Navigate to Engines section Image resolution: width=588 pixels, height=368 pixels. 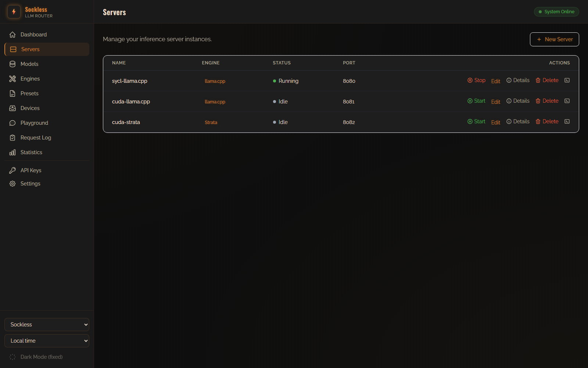[x=47, y=79]
